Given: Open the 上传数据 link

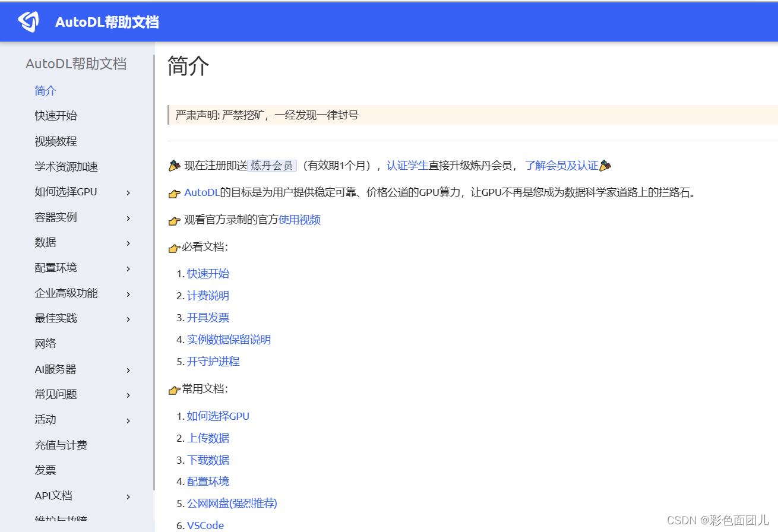Looking at the screenshot, I should (208, 438).
